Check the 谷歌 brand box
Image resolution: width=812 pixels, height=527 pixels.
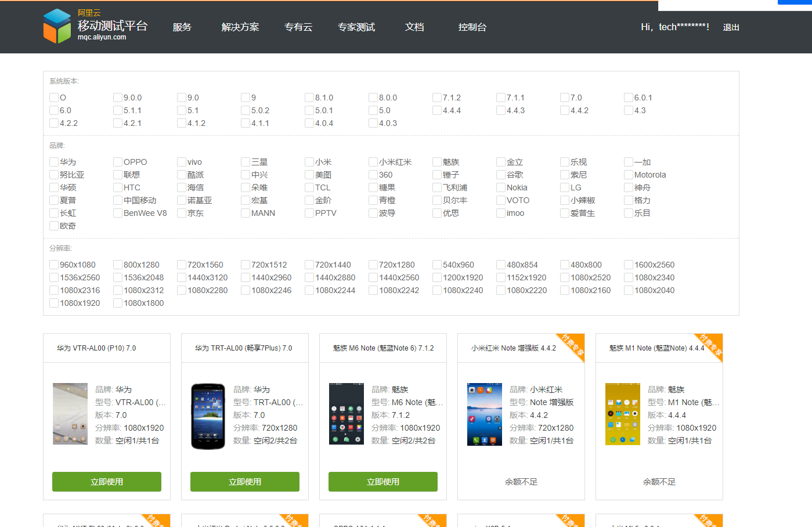point(501,175)
